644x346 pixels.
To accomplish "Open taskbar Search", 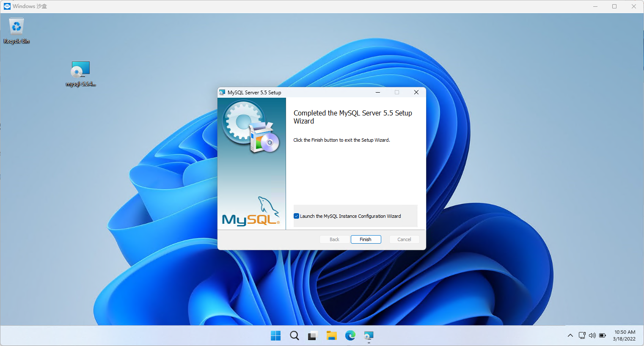I will click(x=294, y=335).
